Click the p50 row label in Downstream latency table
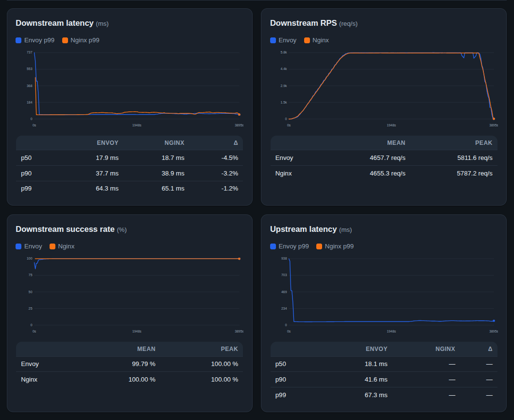Image resolution: width=514 pixels, height=420 pixels. click(26, 158)
